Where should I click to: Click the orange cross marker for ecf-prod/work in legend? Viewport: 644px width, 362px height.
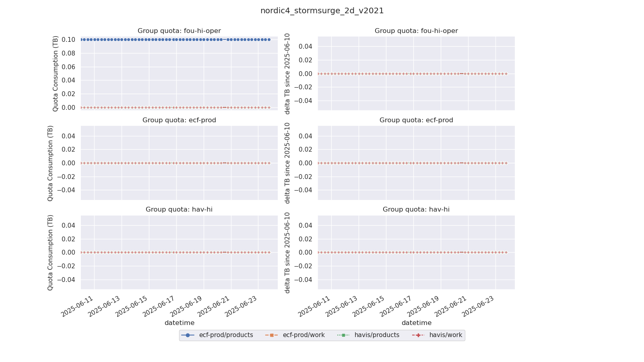272,335
